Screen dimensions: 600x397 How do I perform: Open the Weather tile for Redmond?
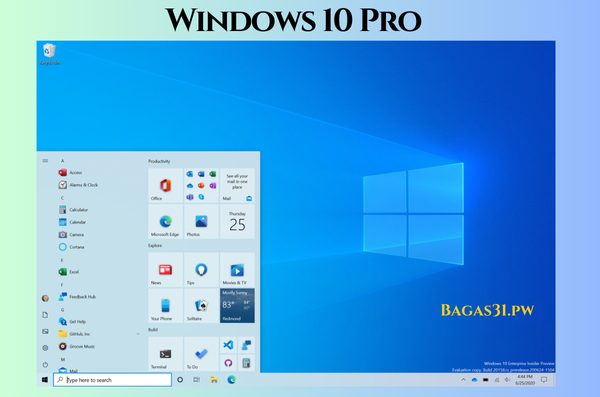coord(237,306)
